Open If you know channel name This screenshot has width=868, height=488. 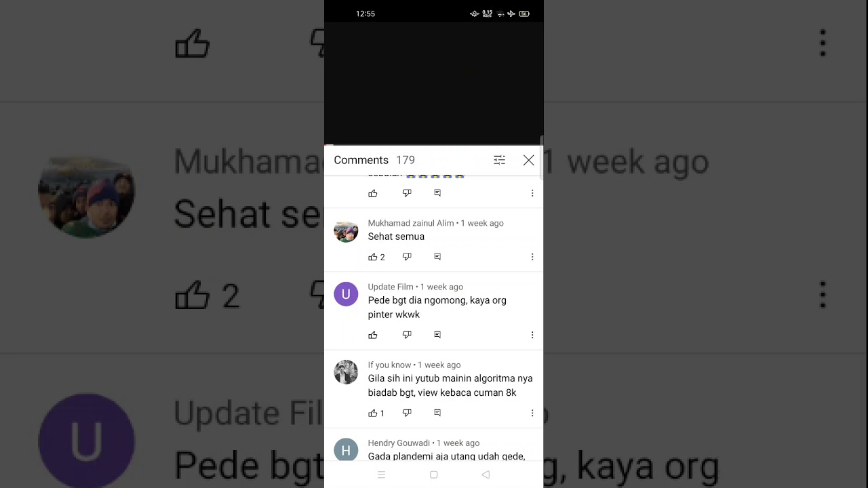(x=390, y=365)
